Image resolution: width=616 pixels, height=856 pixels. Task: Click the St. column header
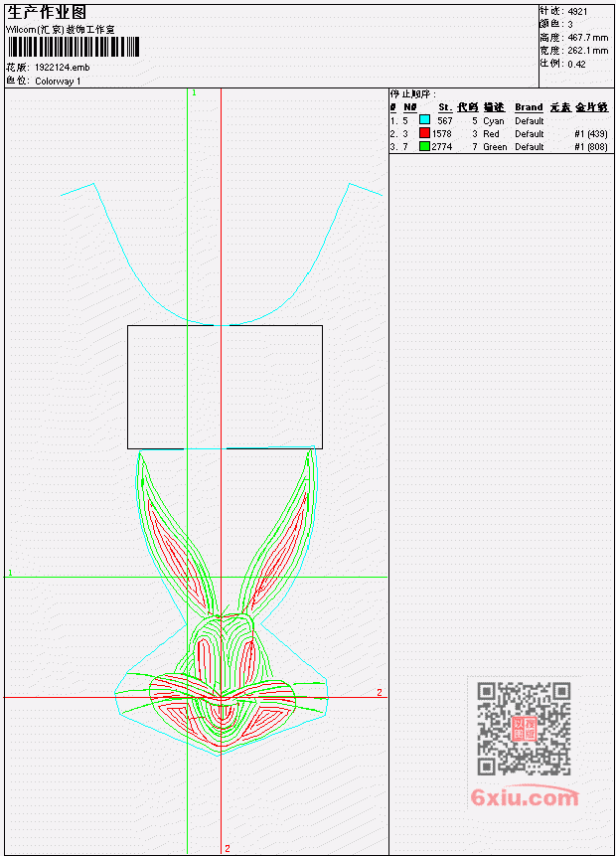click(x=445, y=107)
